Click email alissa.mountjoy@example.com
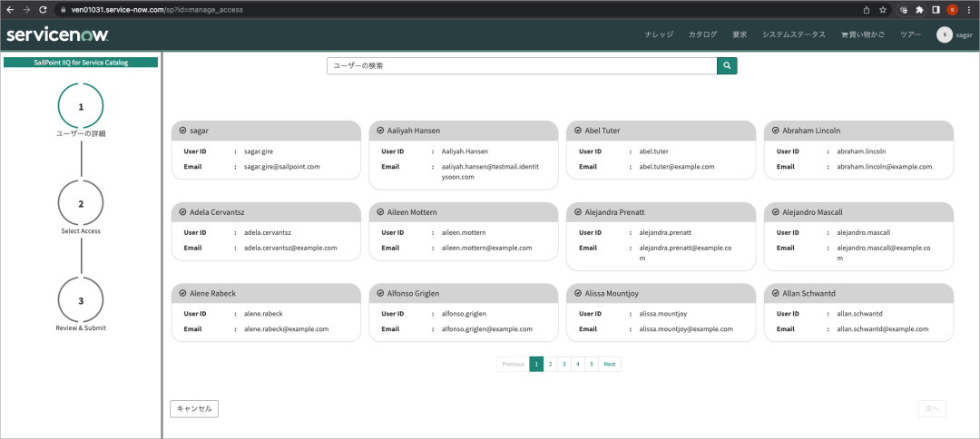Screen dimensions: 980x439 686,328
